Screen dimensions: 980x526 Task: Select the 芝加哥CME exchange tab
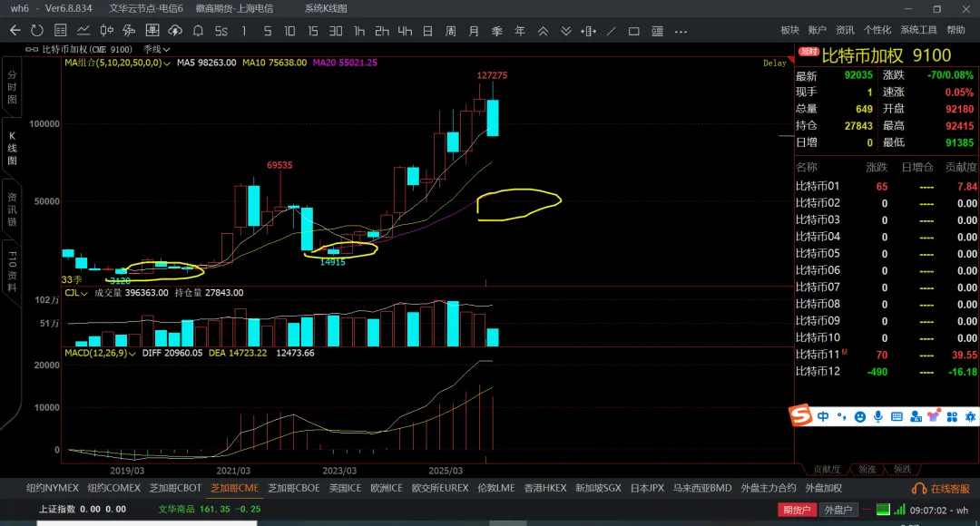234,488
